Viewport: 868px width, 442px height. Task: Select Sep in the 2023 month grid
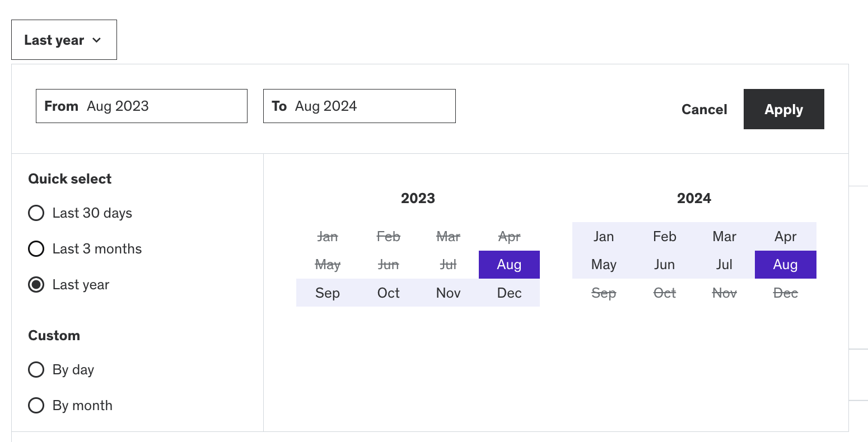[x=327, y=293]
